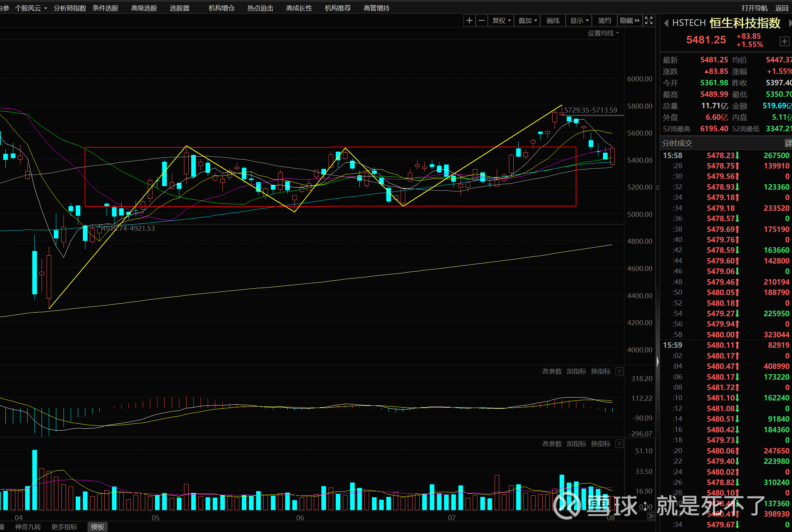Click 最高 value 5489.99
The image size is (792, 532).
click(714, 94)
